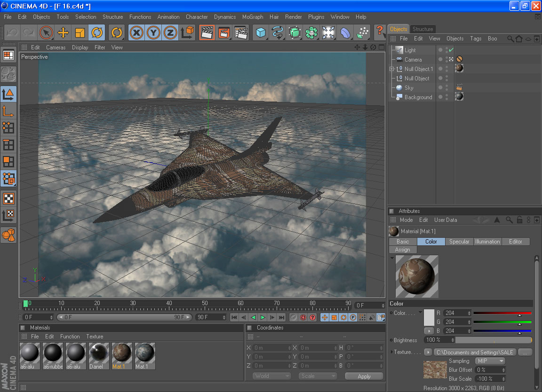The image size is (542, 392).
Task: Click the Apply button in Coordinates
Action: click(x=364, y=376)
